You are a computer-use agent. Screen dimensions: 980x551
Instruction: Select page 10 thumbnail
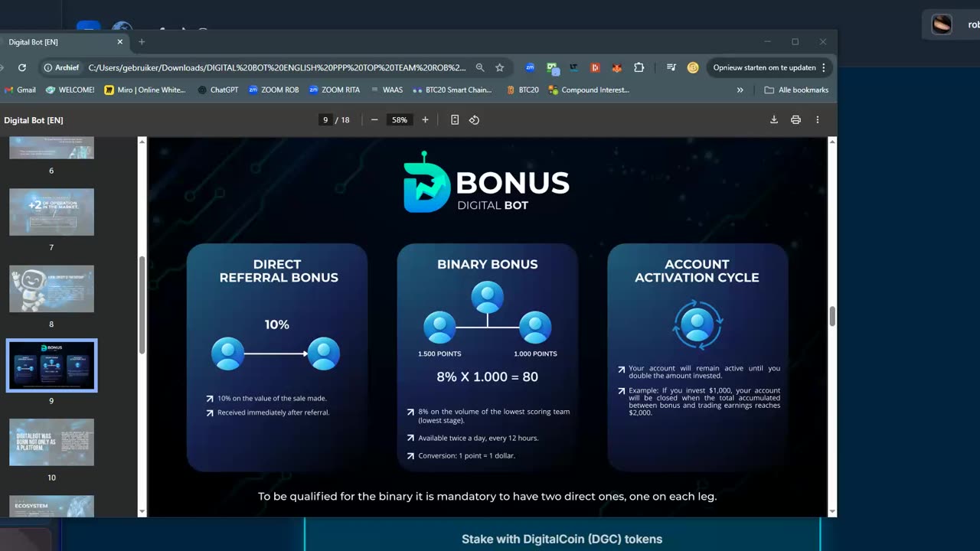click(51, 442)
